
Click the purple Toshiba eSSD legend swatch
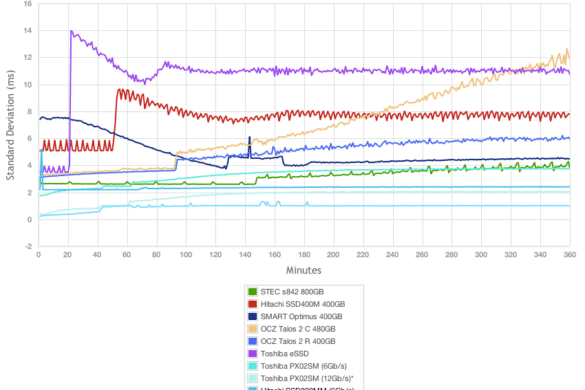(x=253, y=353)
